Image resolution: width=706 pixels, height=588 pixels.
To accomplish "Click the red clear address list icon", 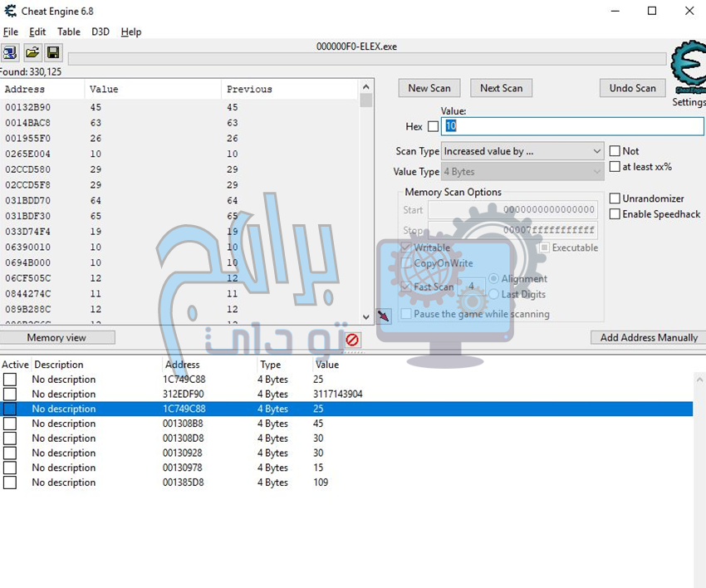I will click(x=352, y=340).
